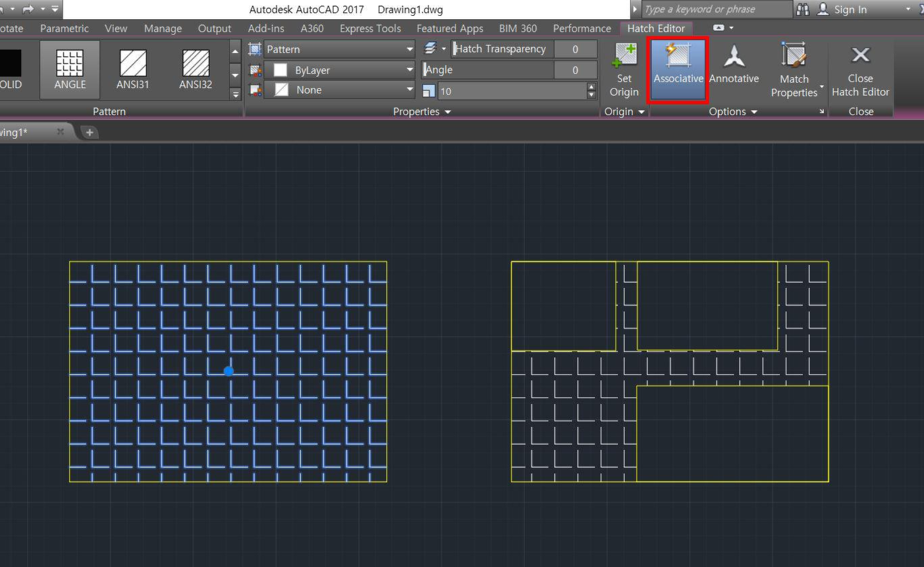
Task: Open the Express Tools ribbon tab
Action: [371, 28]
